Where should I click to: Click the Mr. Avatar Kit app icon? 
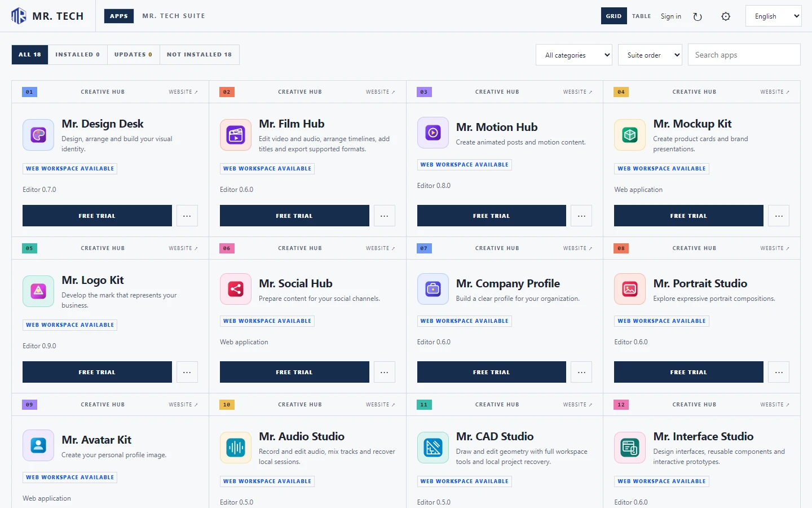pos(38,445)
